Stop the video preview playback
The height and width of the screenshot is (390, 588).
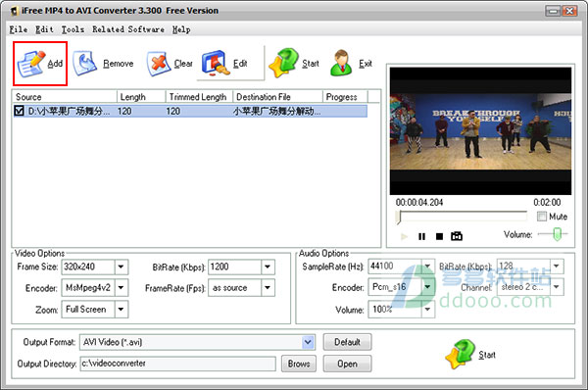point(439,236)
